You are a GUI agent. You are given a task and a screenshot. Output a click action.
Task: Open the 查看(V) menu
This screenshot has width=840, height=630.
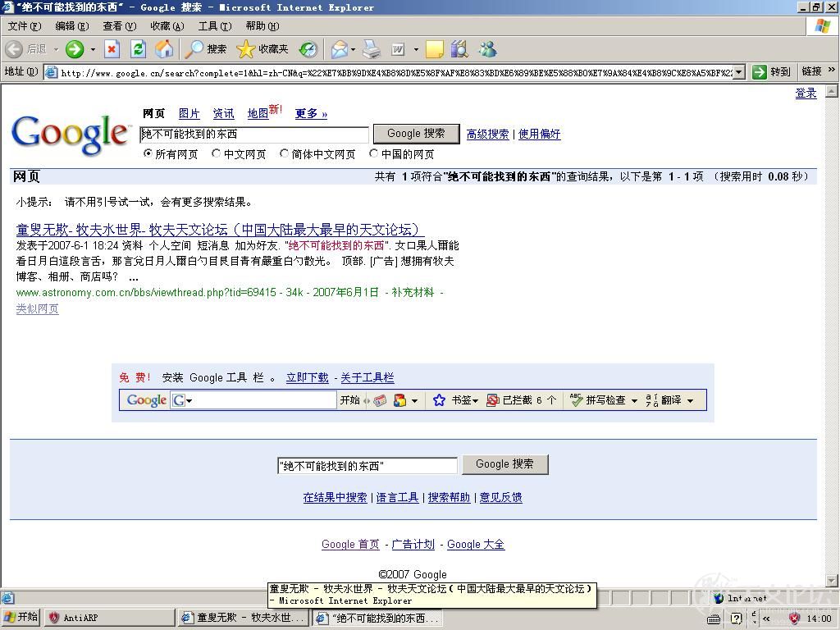pyautogui.click(x=120, y=25)
